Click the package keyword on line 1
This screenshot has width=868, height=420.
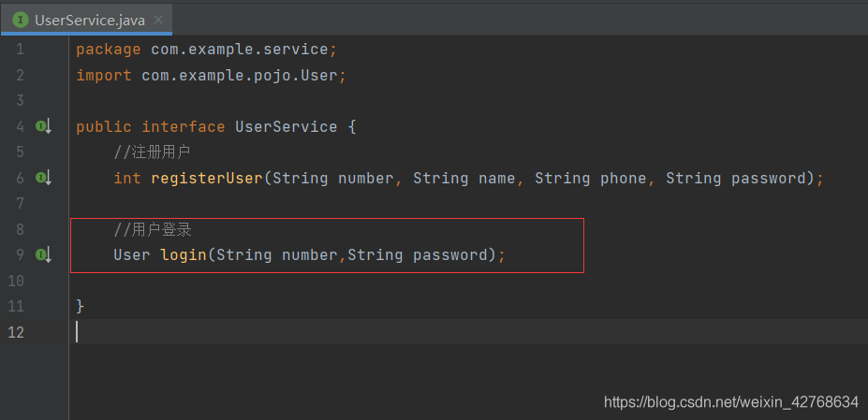coord(109,49)
